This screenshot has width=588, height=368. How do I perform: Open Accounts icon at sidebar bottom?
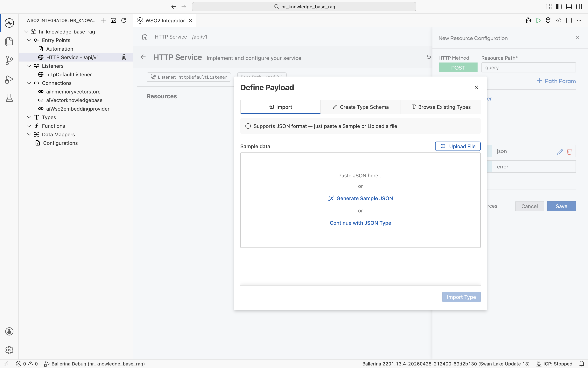click(9, 331)
